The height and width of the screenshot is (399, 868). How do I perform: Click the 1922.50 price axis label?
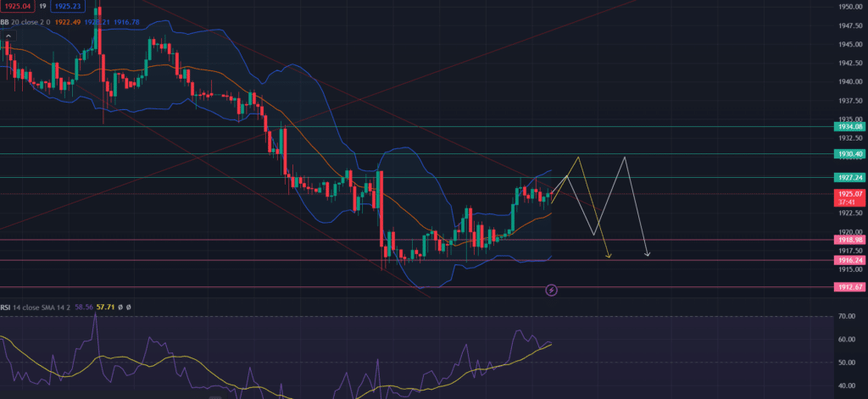click(x=851, y=213)
